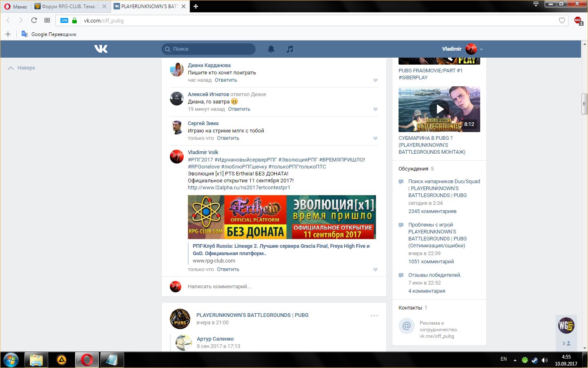Image resolution: width=588 pixels, height=368 pixels.
Task: Click the Ertheia Эволюция banner image
Action: pyautogui.click(x=282, y=217)
